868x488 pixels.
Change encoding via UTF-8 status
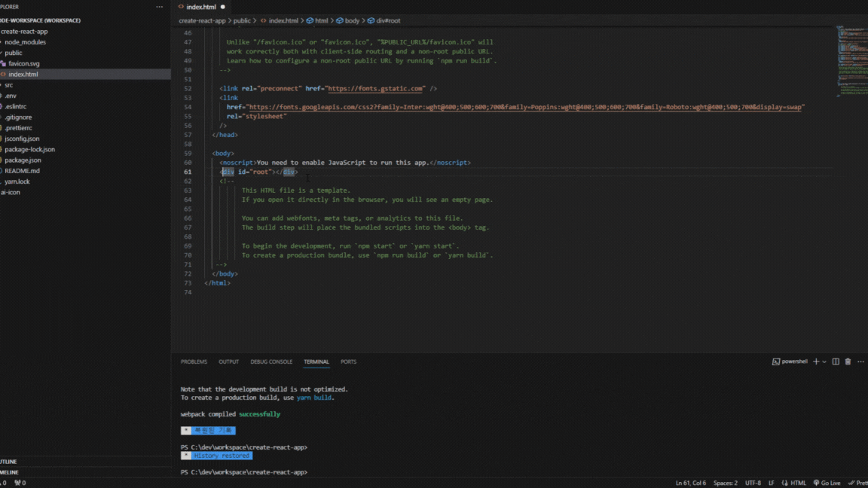tap(753, 483)
